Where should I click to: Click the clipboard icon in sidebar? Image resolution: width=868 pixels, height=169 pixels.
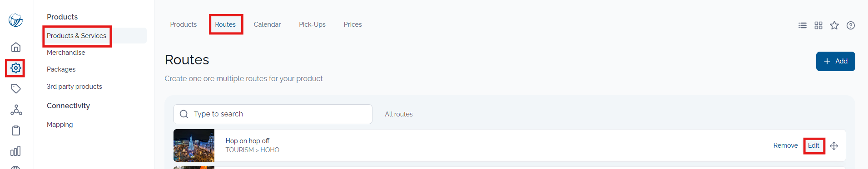(16, 130)
